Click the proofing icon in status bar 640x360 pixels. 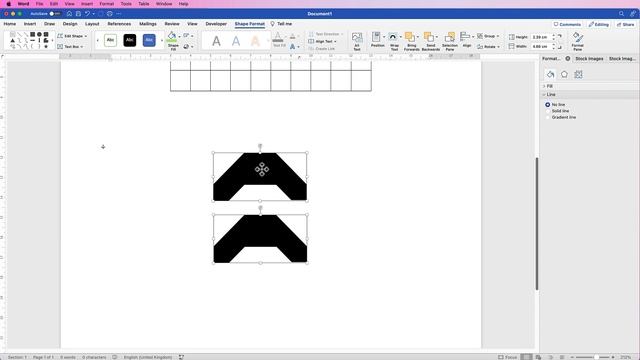point(115,357)
